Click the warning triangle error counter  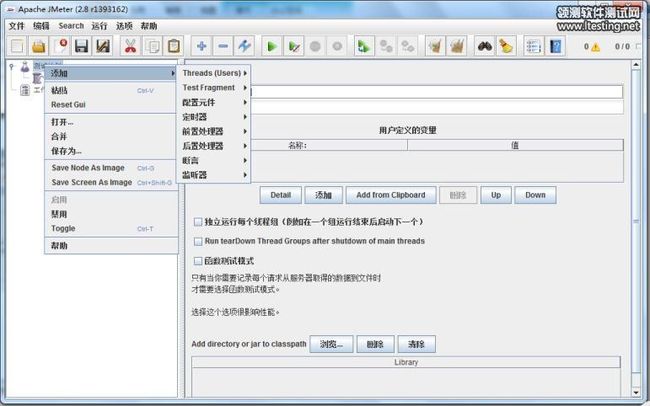(595, 47)
